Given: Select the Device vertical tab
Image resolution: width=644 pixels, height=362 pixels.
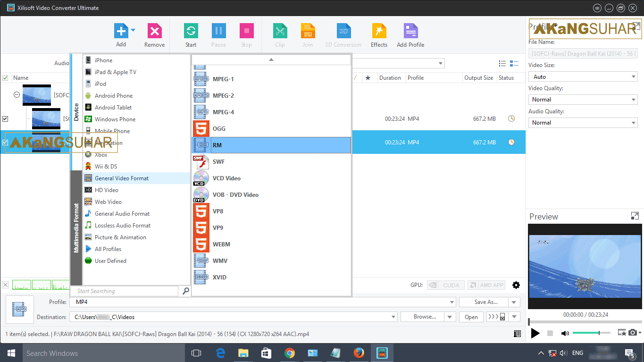Looking at the screenshot, I should 76,112.
